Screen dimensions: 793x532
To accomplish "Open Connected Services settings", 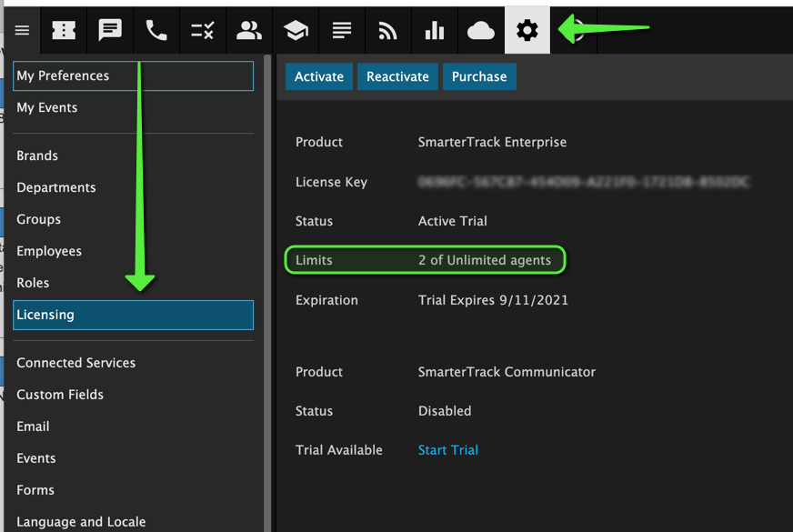I will pyautogui.click(x=76, y=363).
